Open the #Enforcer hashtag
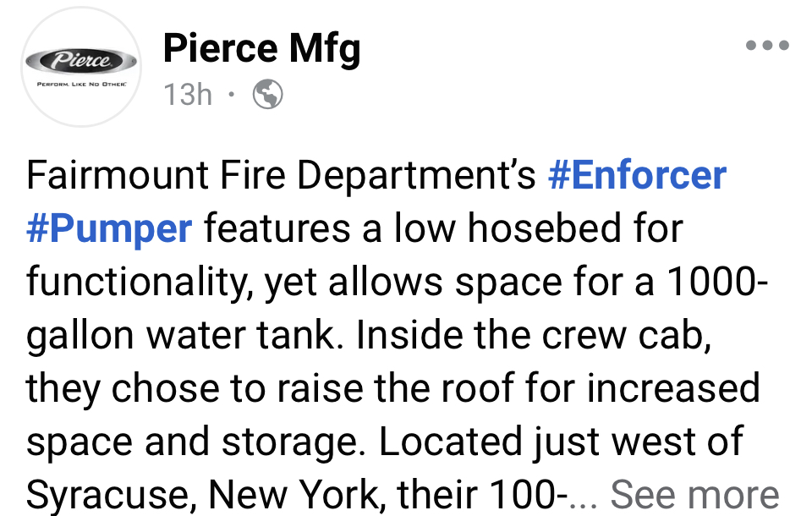Image resolution: width=812 pixels, height=516 pixels. tap(637, 176)
